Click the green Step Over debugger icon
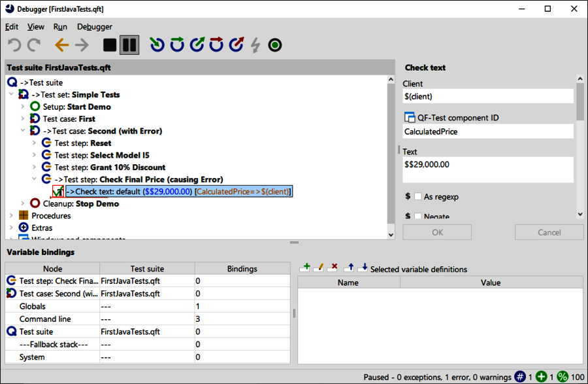This screenshot has height=384, width=588. tap(177, 45)
